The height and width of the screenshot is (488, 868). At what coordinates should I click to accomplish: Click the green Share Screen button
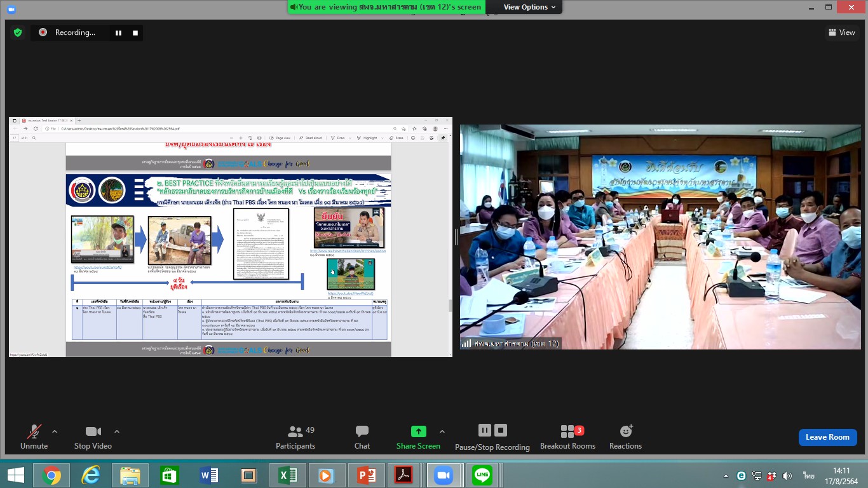(x=418, y=437)
